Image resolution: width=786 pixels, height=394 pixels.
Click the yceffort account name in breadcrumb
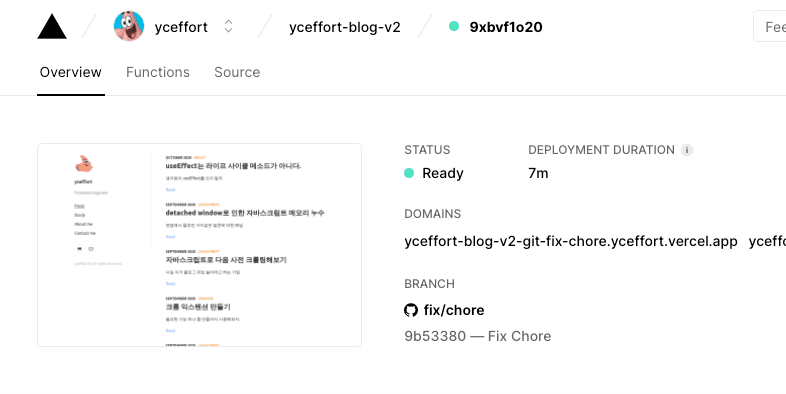[181, 27]
